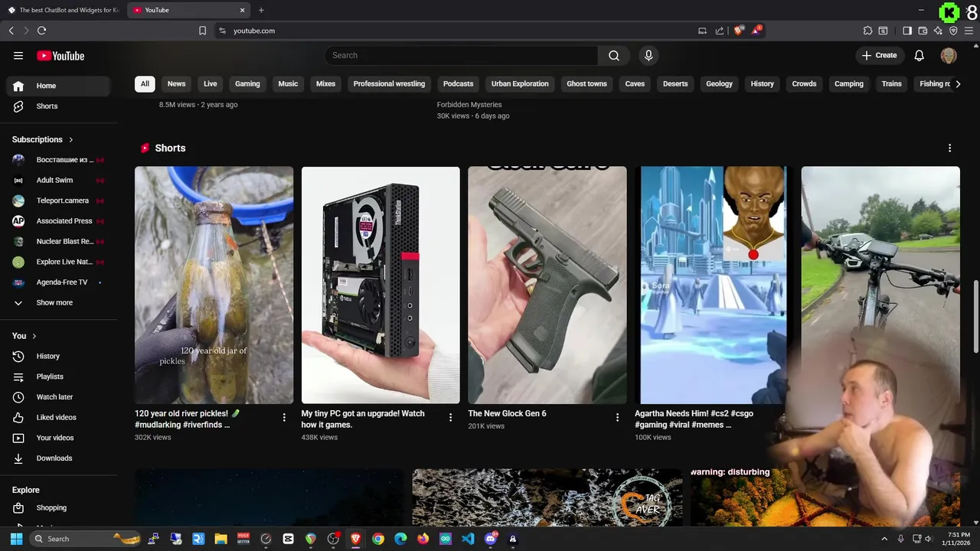Focus the YouTube search box
Image resolution: width=980 pixels, height=551 pixels.
(x=462, y=55)
